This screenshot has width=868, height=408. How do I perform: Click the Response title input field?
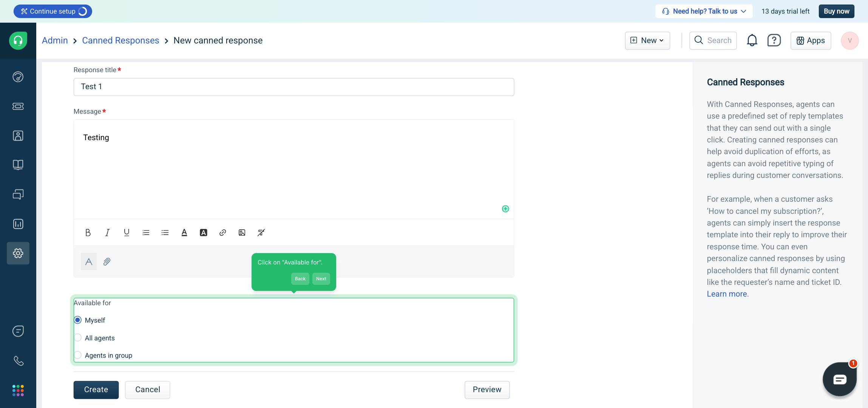[x=293, y=87]
